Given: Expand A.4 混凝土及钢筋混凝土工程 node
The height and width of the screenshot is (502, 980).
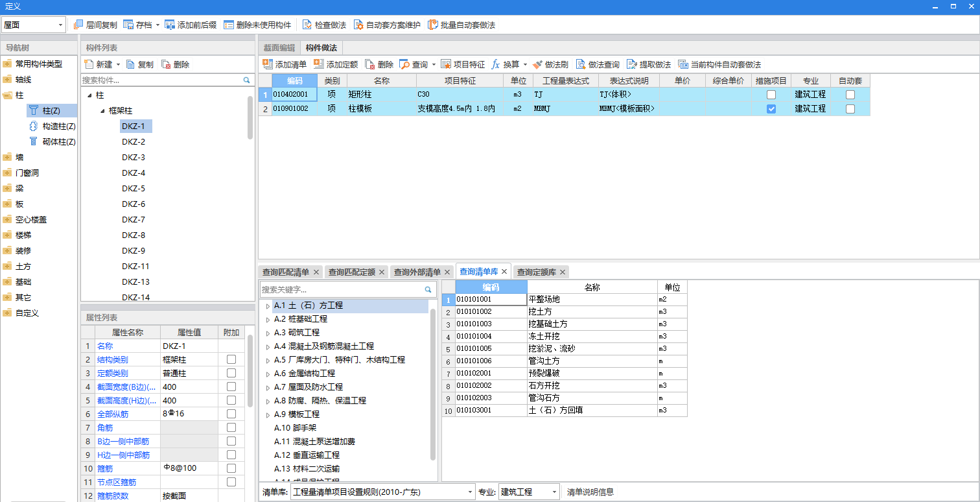Looking at the screenshot, I should click(268, 346).
